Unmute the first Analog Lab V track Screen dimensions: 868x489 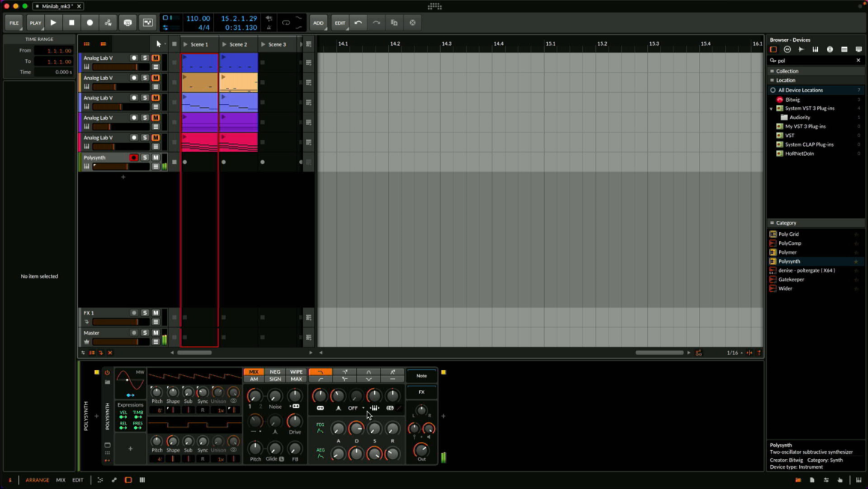pos(156,58)
